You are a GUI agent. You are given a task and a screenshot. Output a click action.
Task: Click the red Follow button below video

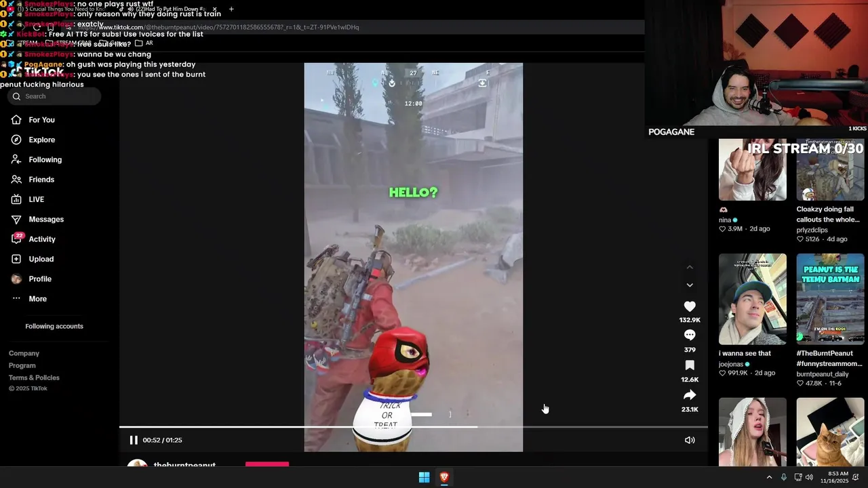pyautogui.click(x=267, y=465)
